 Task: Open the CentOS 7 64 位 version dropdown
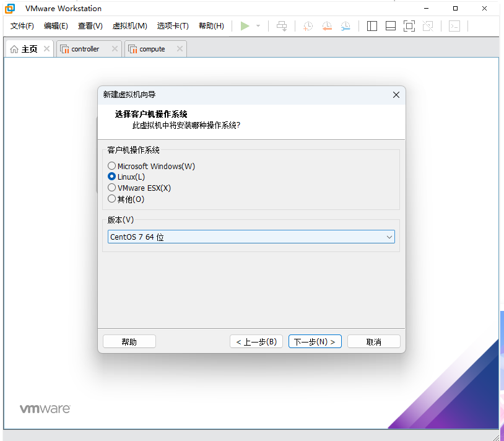tap(251, 237)
